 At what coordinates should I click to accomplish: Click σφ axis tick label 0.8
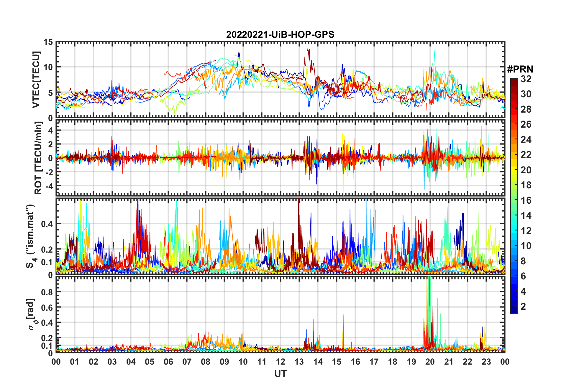tap(47, 292)
